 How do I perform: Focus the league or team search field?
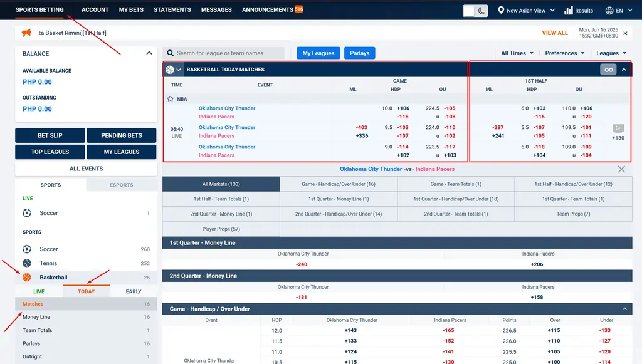224,53
